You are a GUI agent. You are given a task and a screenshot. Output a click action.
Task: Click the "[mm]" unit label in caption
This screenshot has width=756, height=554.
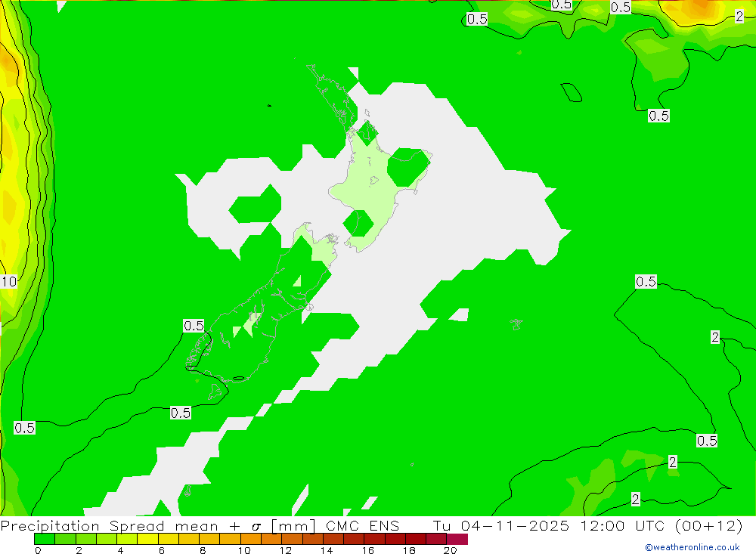point(293,525)
